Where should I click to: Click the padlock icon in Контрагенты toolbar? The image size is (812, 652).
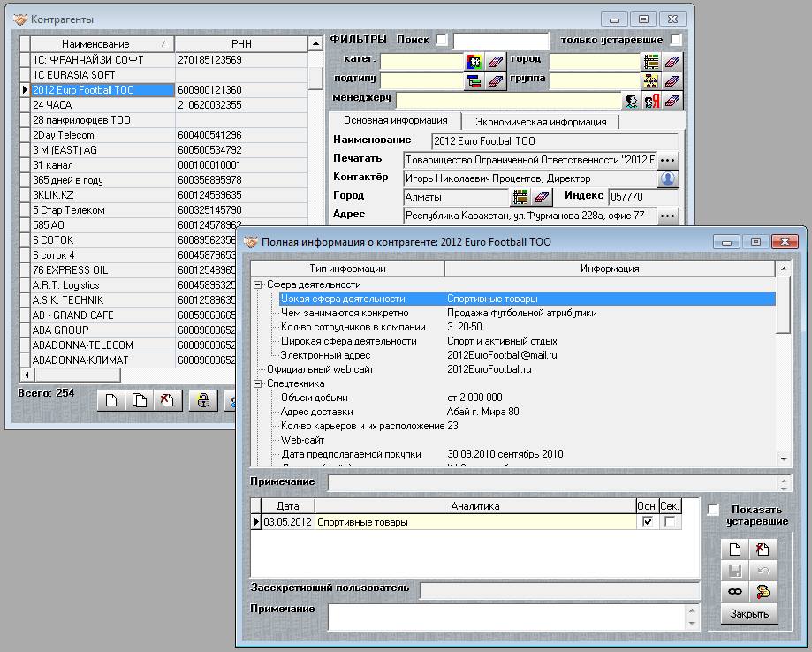click(x=203, y=400)
